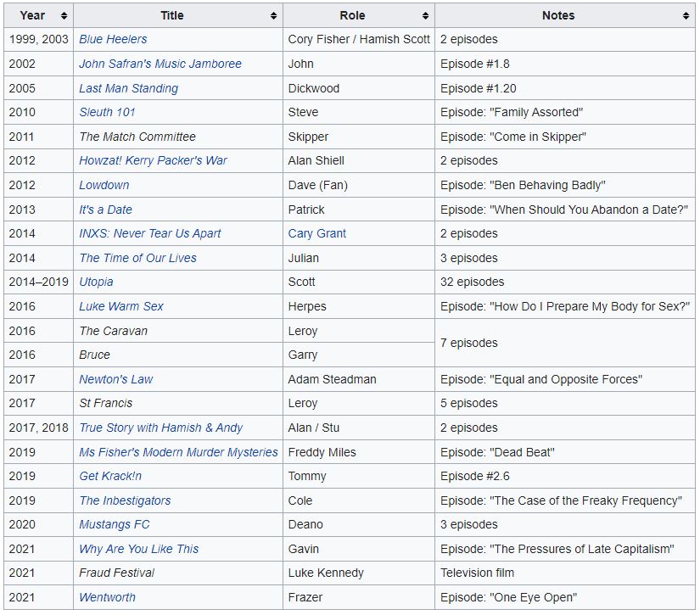
Task: Open The Time of Our Lives
Action: [138, 258]
